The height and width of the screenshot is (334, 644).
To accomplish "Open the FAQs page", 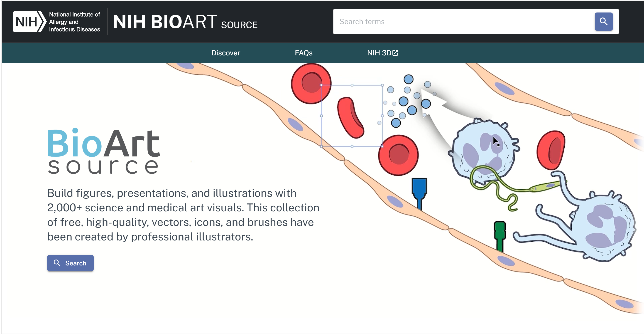I will point(304,53).
